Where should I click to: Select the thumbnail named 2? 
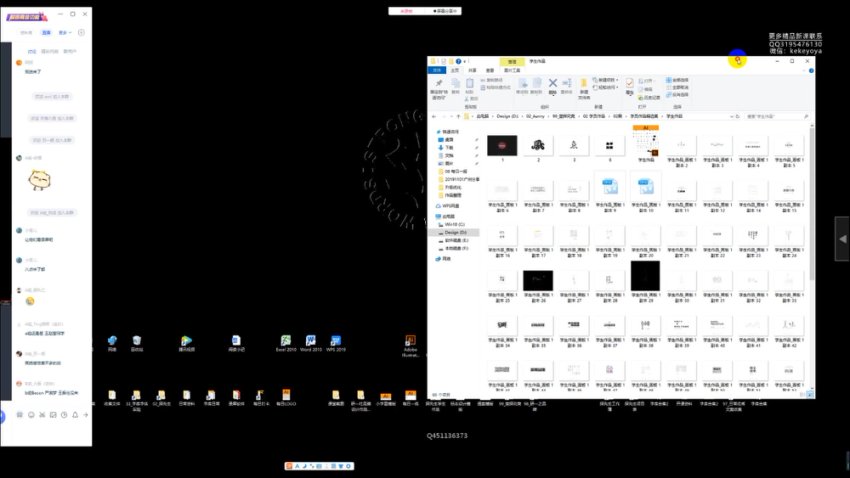pos(538,148)
